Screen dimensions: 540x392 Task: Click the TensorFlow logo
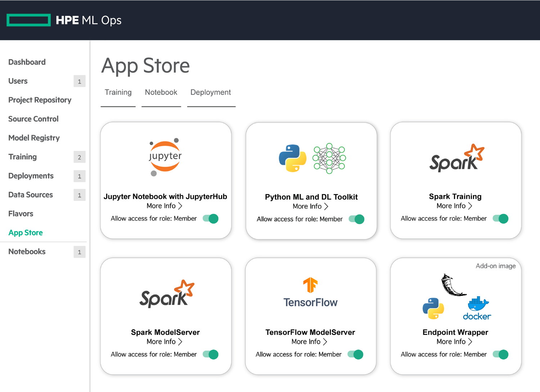click(x=310, y=292)
